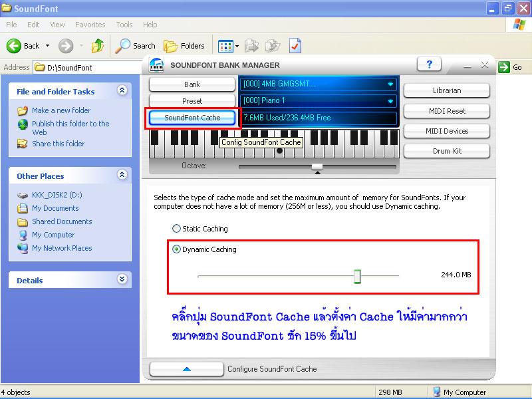The width and height of the screenshot is (532, 399).
Task: Click the Octave slider handle
Action: [x=317, y=167]
